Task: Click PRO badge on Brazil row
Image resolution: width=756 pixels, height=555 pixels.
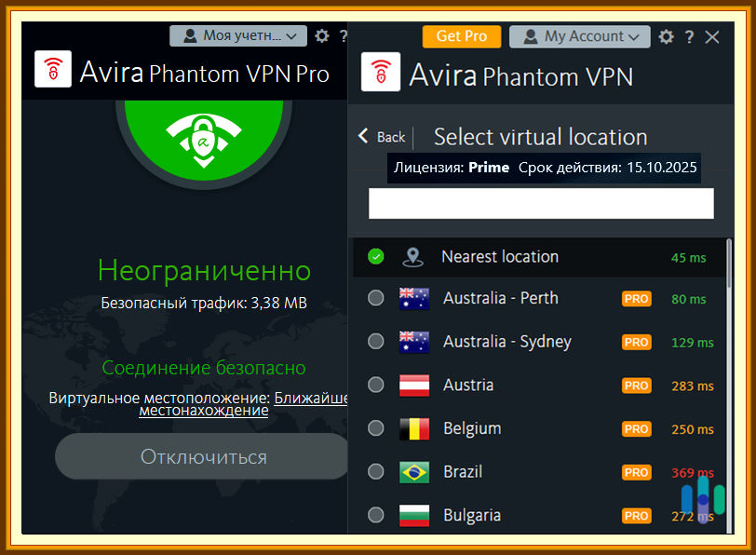Action: tap(637, 472)
